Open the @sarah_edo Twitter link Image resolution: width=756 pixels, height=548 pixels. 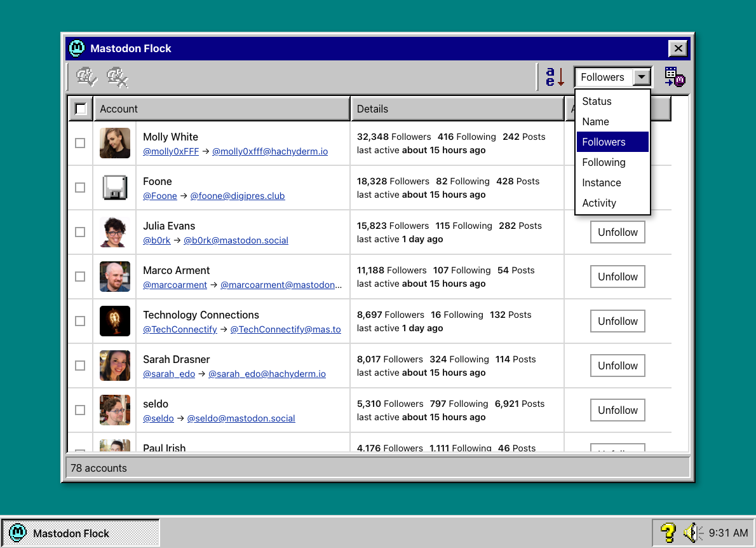pyautogui.click(x=169, y=374)
